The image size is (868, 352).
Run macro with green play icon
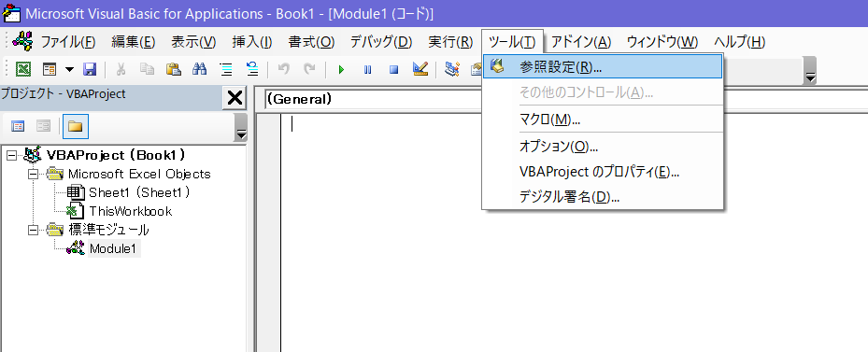[342, 70]
